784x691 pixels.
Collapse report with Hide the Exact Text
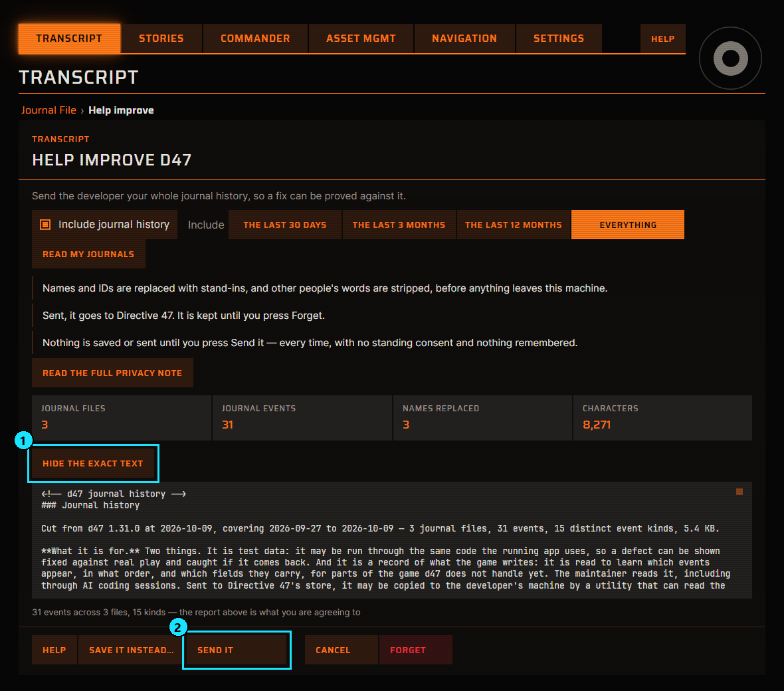93,464
